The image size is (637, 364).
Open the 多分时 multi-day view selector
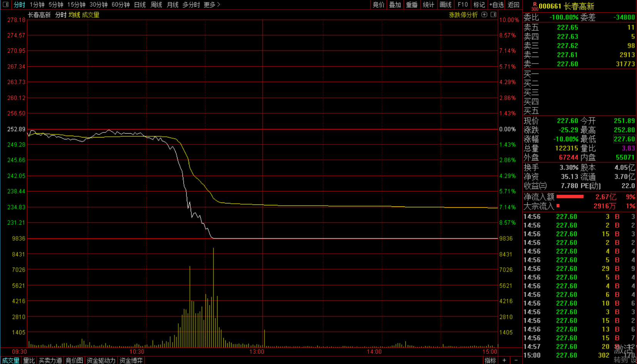point(191,5)
